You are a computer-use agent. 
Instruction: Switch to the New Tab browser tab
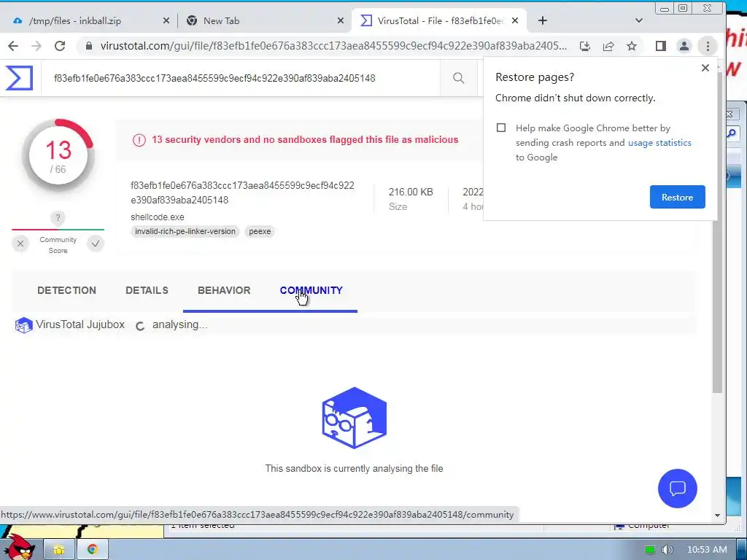tap(264, 20)
